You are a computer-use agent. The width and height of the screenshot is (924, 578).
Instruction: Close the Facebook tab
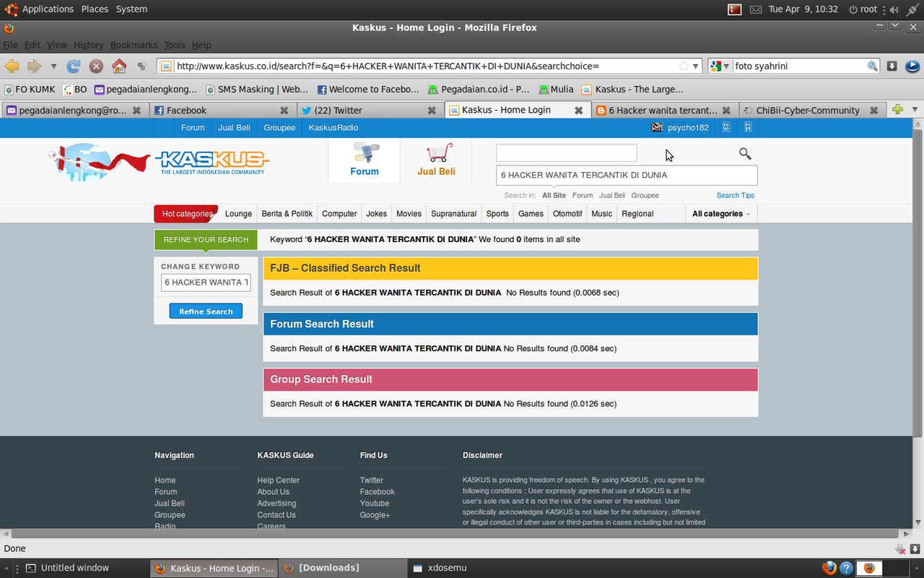pos(284,111)
